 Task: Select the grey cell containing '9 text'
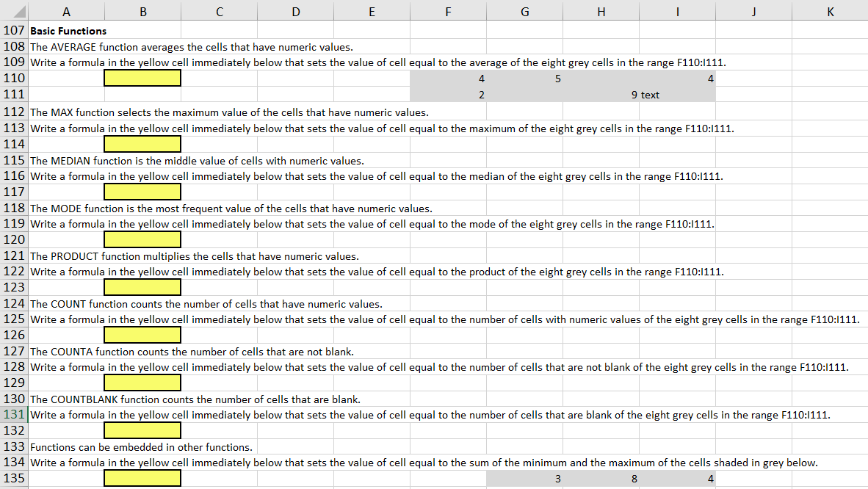pyautogui.click(x=601, y=94)
